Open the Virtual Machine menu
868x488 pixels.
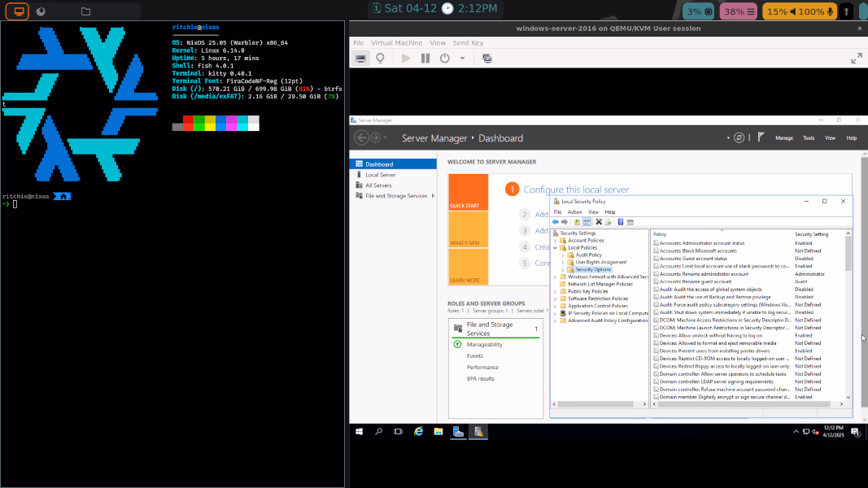click(x=396, y=42)
